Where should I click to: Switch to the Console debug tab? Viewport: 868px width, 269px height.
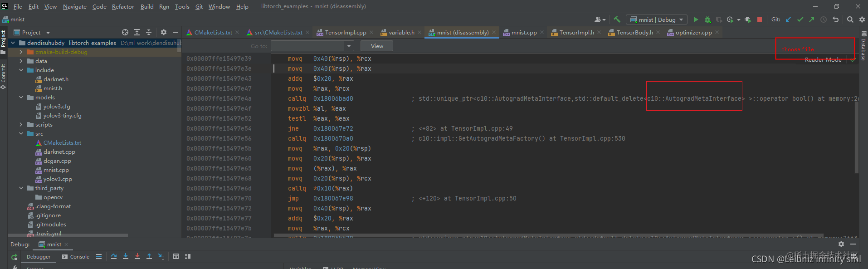coord(76,257)
